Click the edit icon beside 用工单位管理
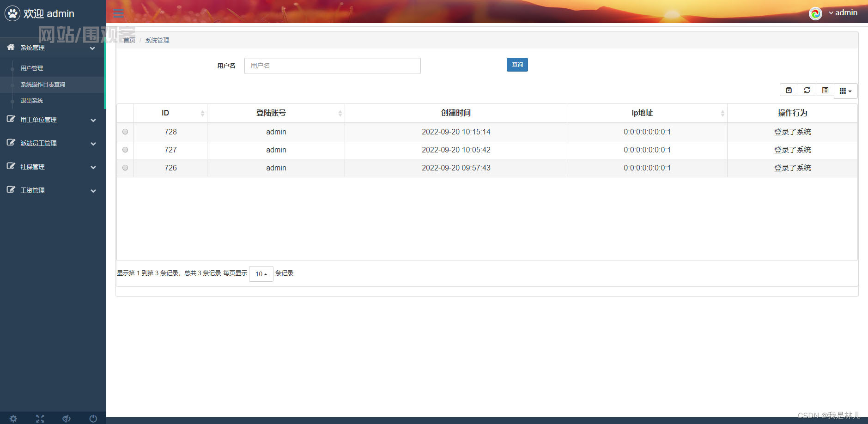Viewport: 868px width, 424px height. click(x=11, y=119)
